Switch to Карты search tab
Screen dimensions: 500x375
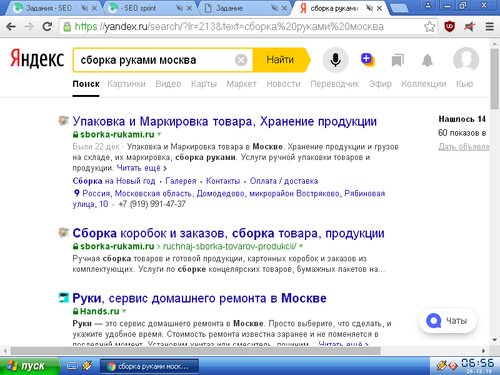(x=204, y=84)
